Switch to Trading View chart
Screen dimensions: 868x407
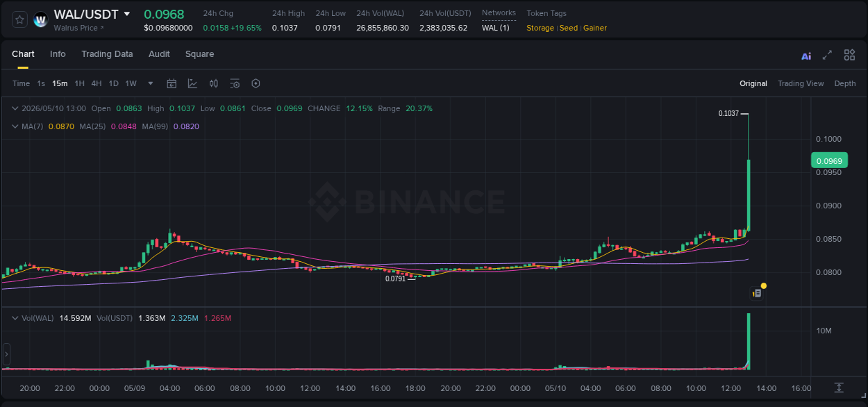[x=801, y=83]
